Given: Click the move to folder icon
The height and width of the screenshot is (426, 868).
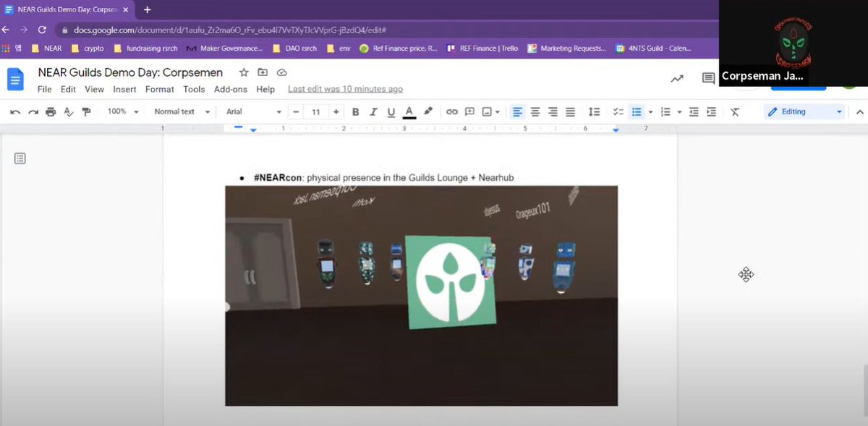Looking at the screenshot, I should click(x=263, y=72).
